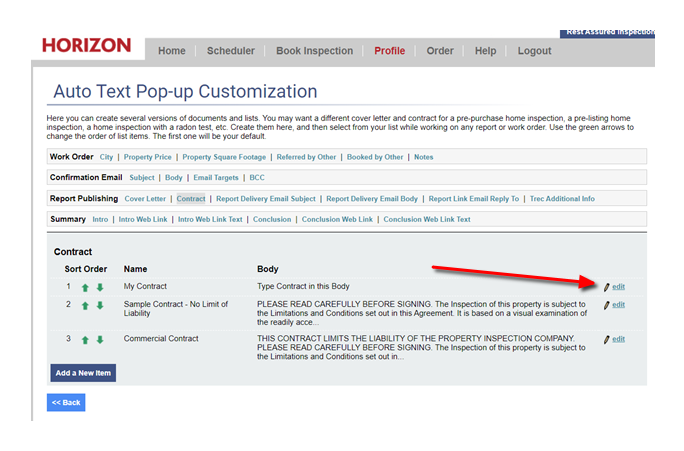Move My Contract down with green arrow
This screenshot has width=684, height=451.
coord(100,288)
